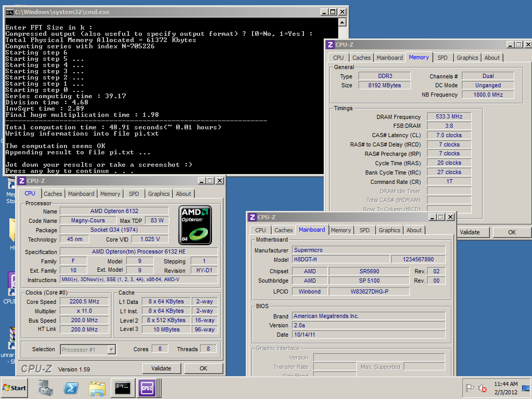Switch to About tab in Memory window

point(492,58)
